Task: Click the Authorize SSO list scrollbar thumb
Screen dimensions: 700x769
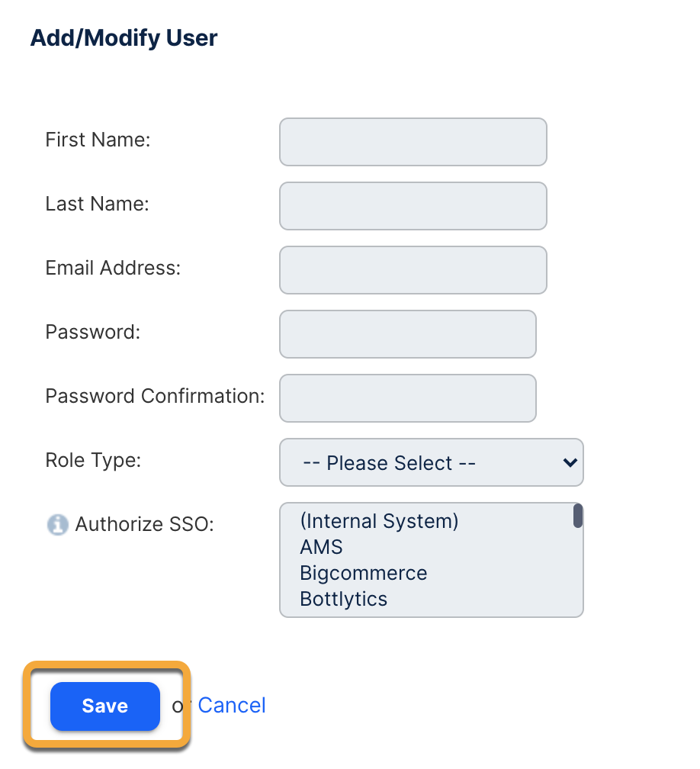Action: pos(578,516)
